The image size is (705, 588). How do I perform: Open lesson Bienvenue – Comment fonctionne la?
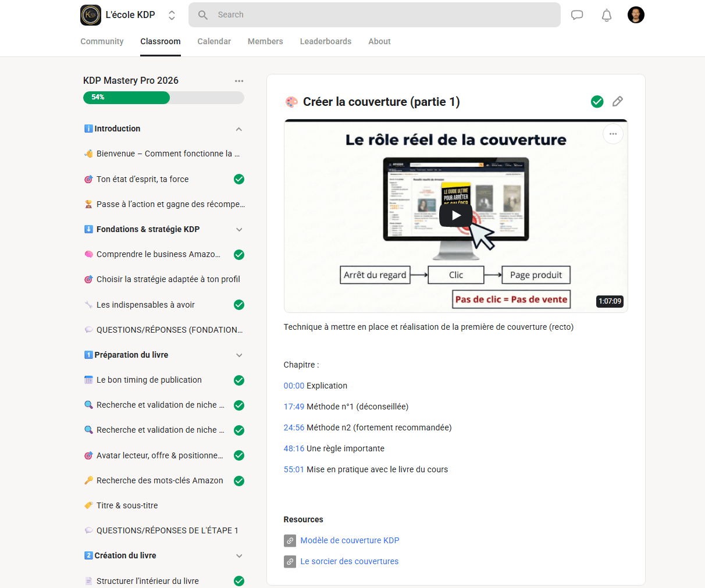tap(168, 154)
